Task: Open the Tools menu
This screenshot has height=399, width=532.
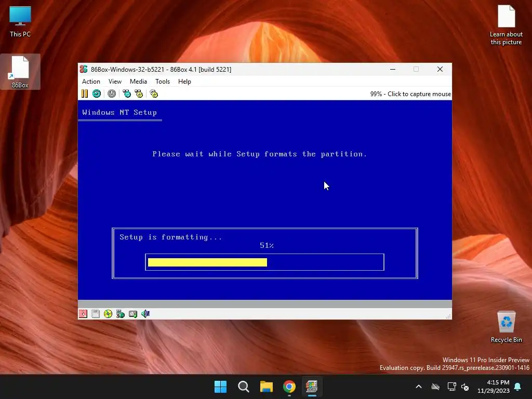Action: [x=163, y=82]
